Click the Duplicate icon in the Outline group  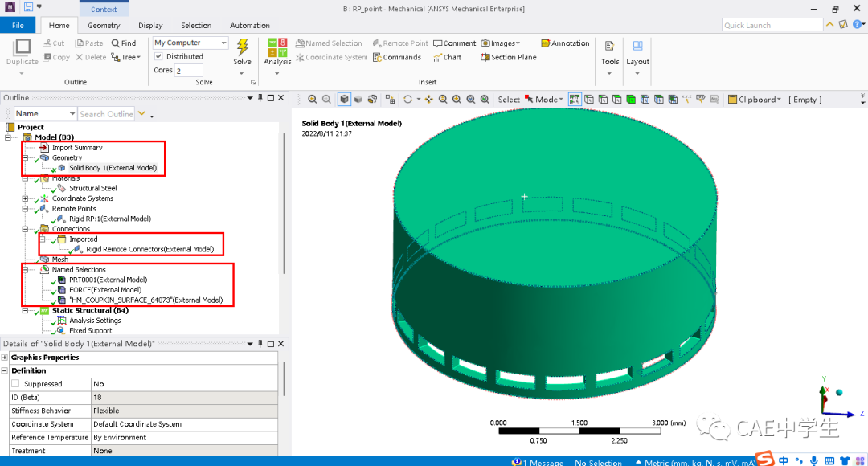23,47
